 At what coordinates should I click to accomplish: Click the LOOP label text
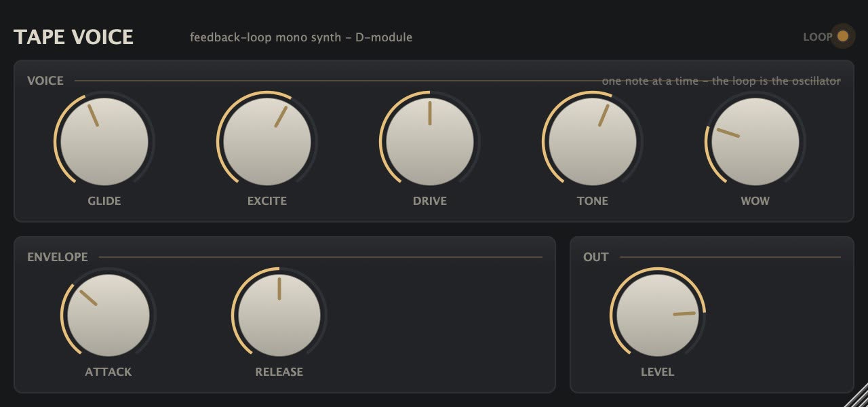pos(818,37)
